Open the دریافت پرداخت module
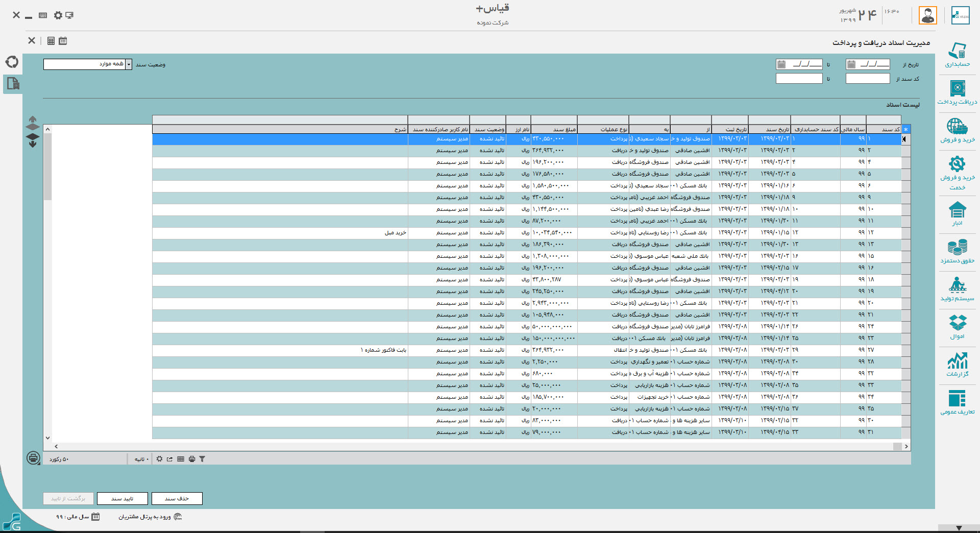The height and width of the screenshot is (533, 980). 958,92
